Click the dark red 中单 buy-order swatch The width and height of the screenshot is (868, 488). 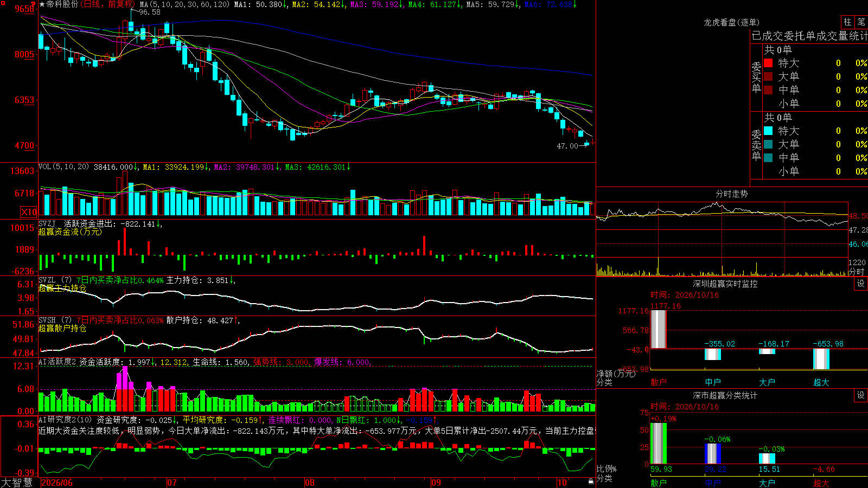tap(768, 90)
